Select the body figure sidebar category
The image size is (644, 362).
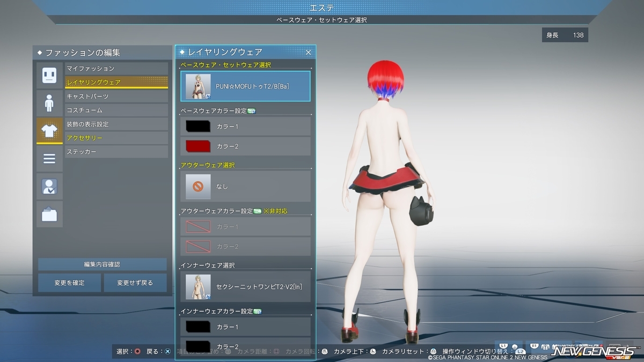tap(49, 103)
